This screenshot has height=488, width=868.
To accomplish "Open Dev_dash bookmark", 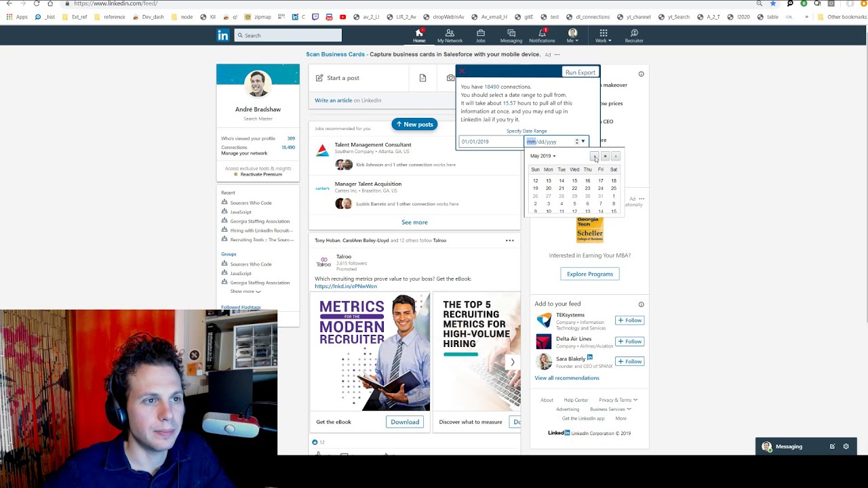I will [149, 17].
